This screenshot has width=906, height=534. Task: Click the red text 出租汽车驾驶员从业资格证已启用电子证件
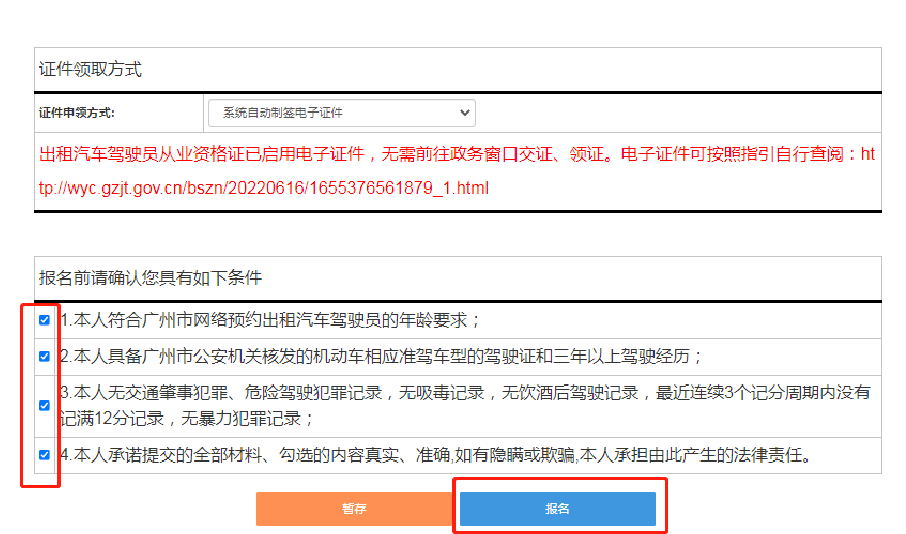[x=200, y=155]
